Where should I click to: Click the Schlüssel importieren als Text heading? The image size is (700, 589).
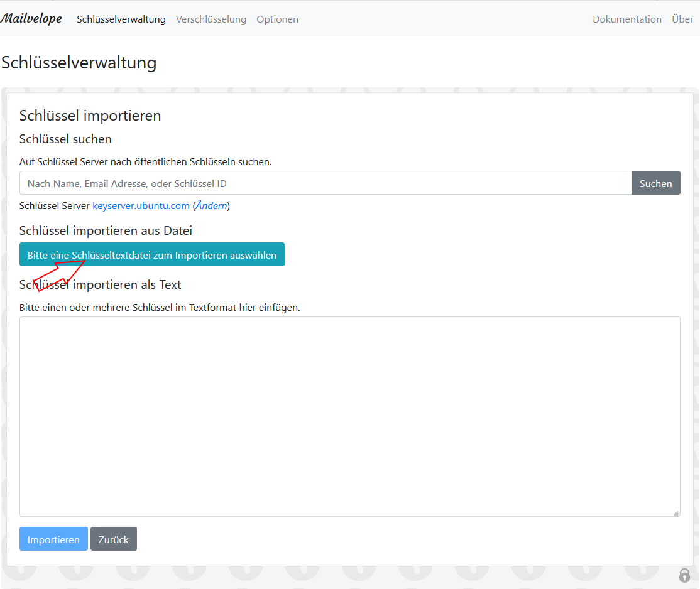pyautogui.click(x=100, y=284)
